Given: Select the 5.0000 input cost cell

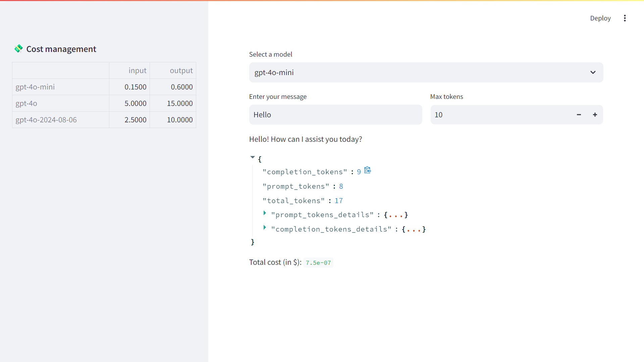Looking at the screenshot, I should coord(129,103).
